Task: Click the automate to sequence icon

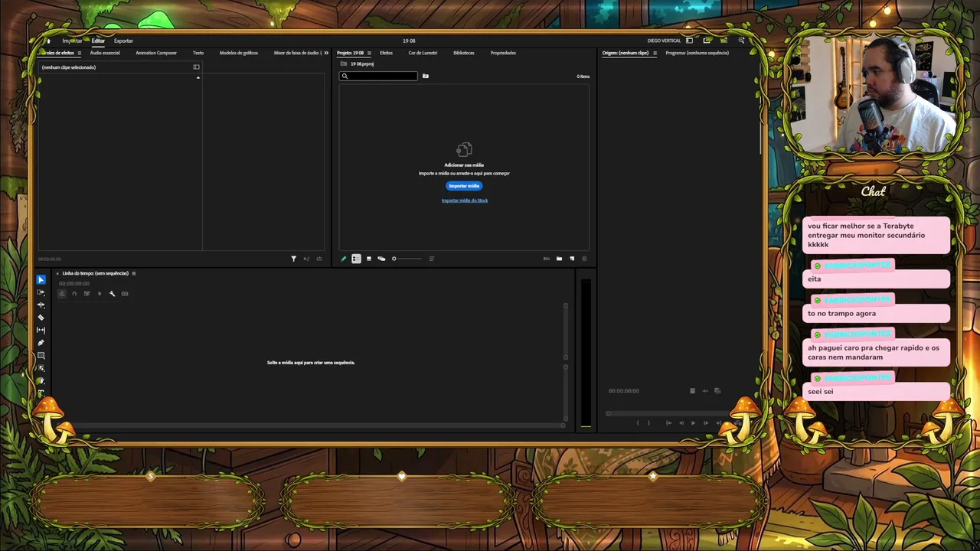Action: pos(546,259)
